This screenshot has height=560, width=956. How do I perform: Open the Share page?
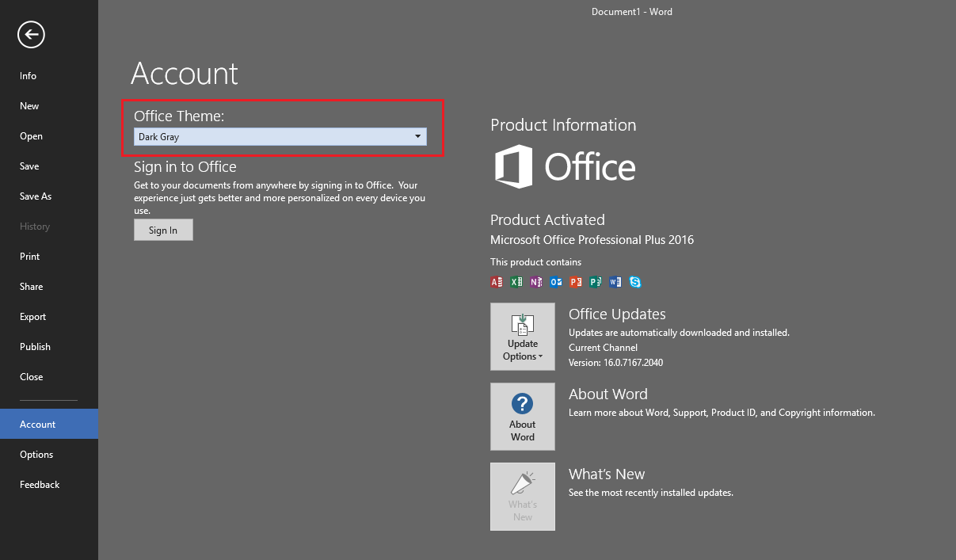point(49,287)
